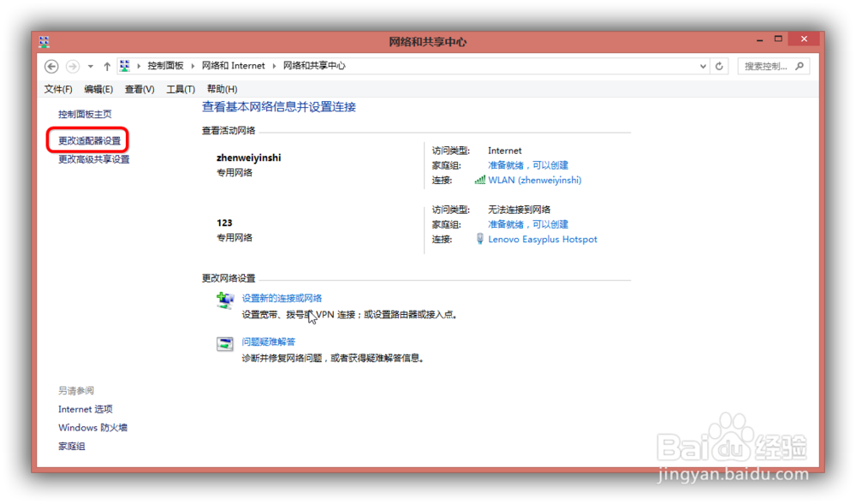Click the back navigation arrow
Viewport: 856px width, 504px height.
coord(51,66)
